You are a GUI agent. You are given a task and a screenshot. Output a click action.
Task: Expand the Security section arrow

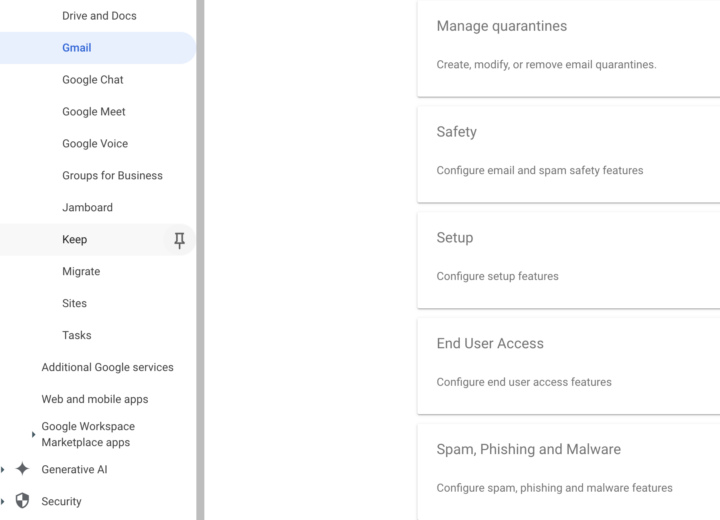pos(3,501)
